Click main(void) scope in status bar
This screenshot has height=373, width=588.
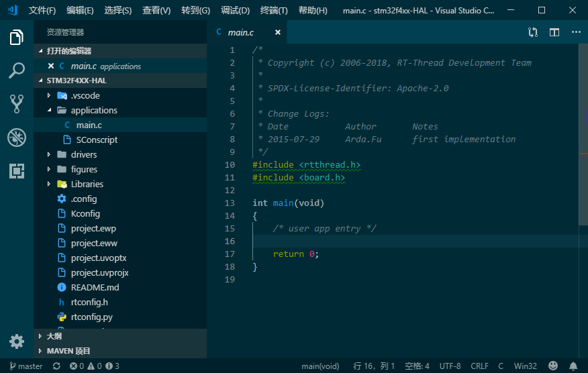(320, 366)
